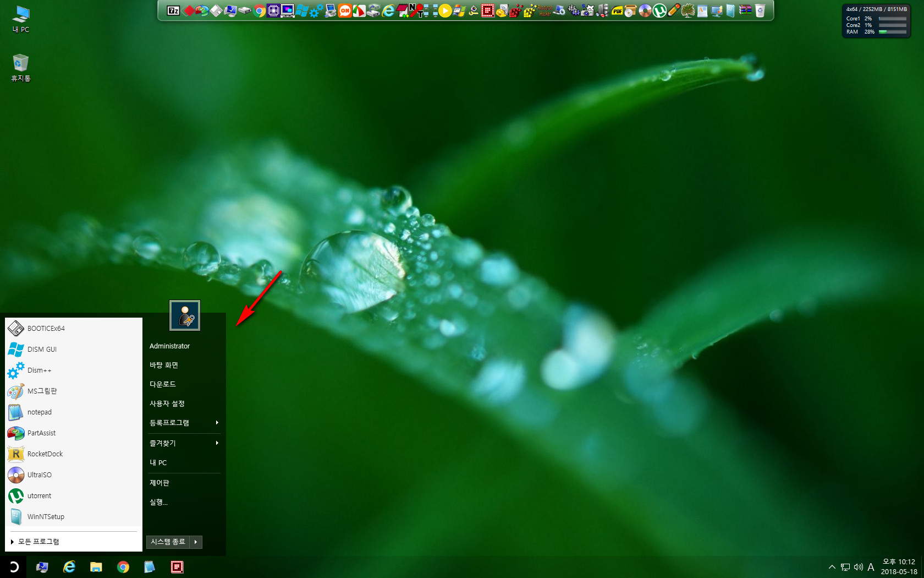Image resolution: width=924 pixels, height=578 pixels.
Task: Open Chrome from the taskbar
Action: [123, 567]
